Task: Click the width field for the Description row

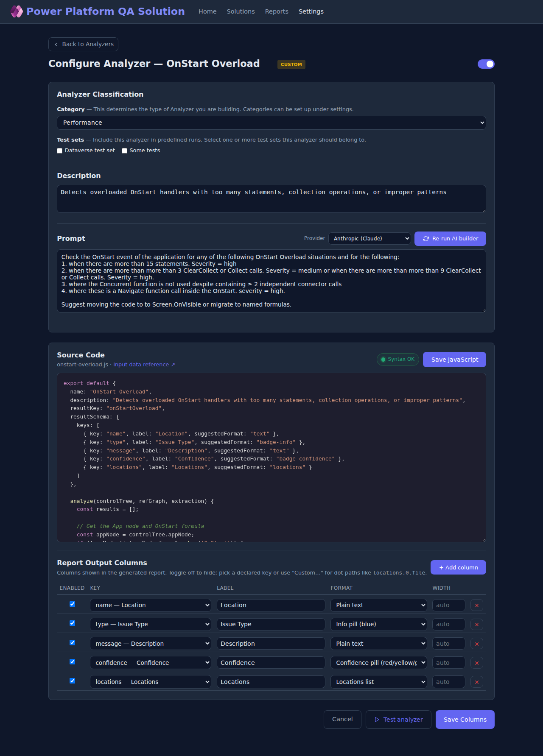Action: pos(449,644)
